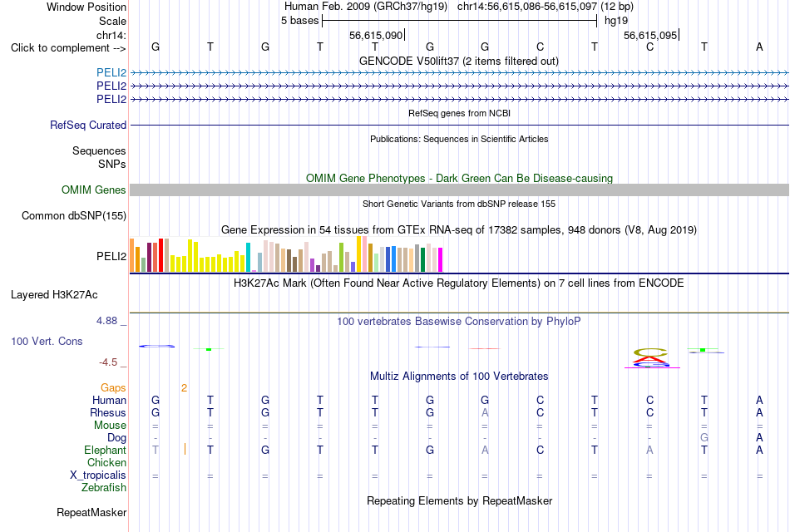Click orange insertion bar in Elephant row
Image resolution: width=790 pixels, height=532 pixels.
point(185,449)
